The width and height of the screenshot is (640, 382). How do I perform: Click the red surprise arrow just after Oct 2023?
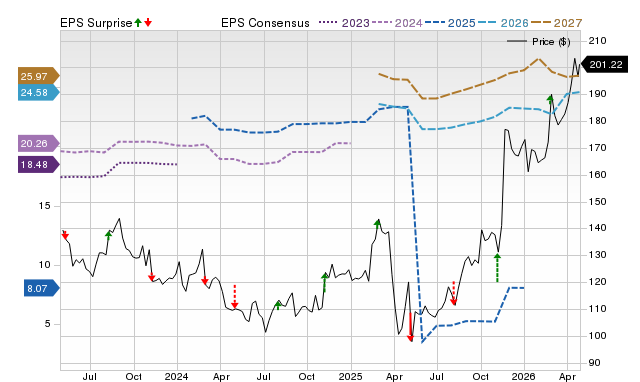[x=151, y=277]
